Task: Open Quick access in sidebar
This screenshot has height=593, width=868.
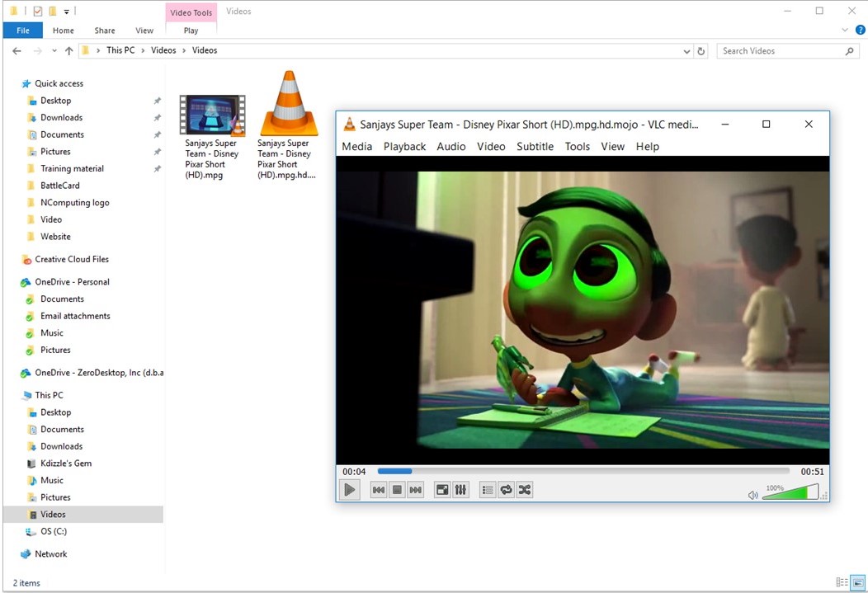Action: point(59,83)
